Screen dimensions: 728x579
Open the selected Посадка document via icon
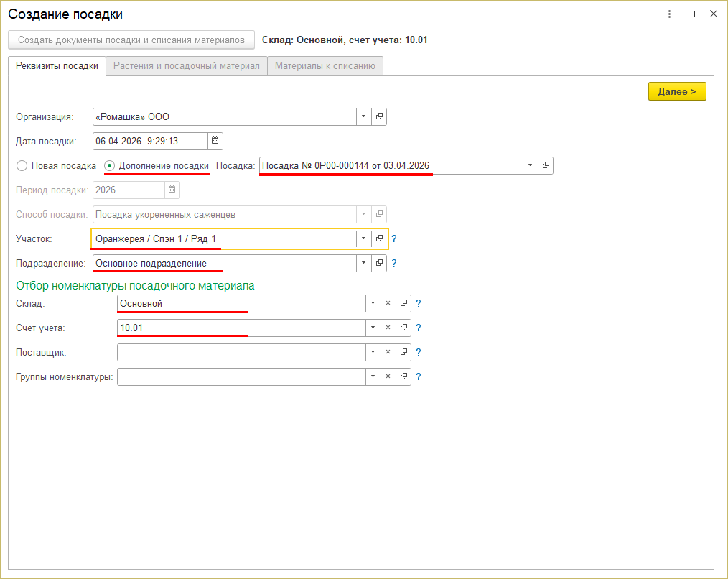546,165
